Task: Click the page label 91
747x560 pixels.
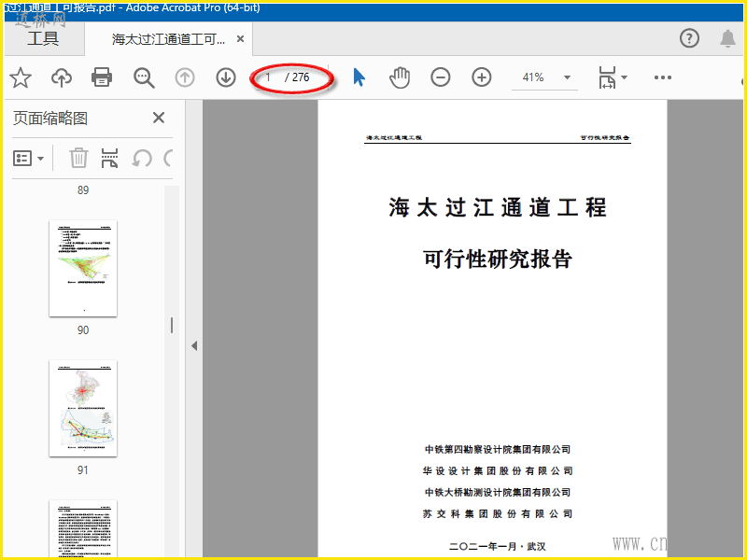Action: (x=83, y=470)
